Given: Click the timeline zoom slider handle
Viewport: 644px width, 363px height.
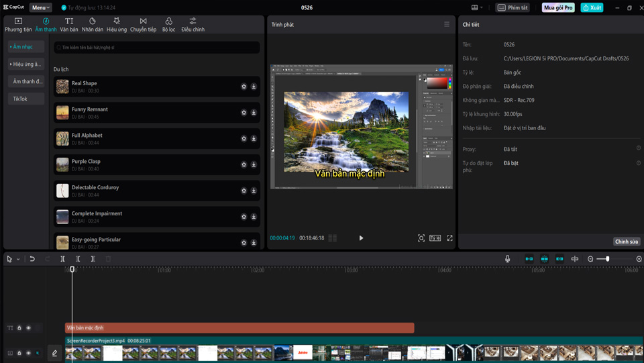Looking at the screenshot, I should (x=608, y=259).
